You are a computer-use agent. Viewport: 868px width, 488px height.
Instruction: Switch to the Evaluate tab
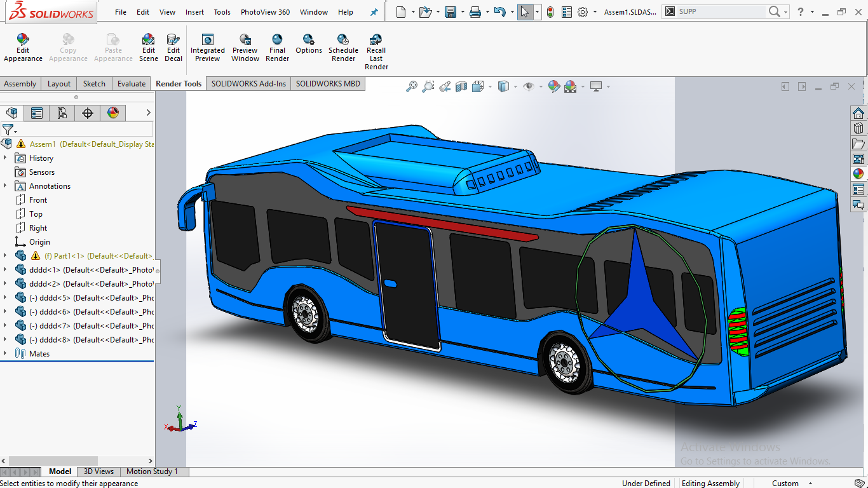pos(132,84)
